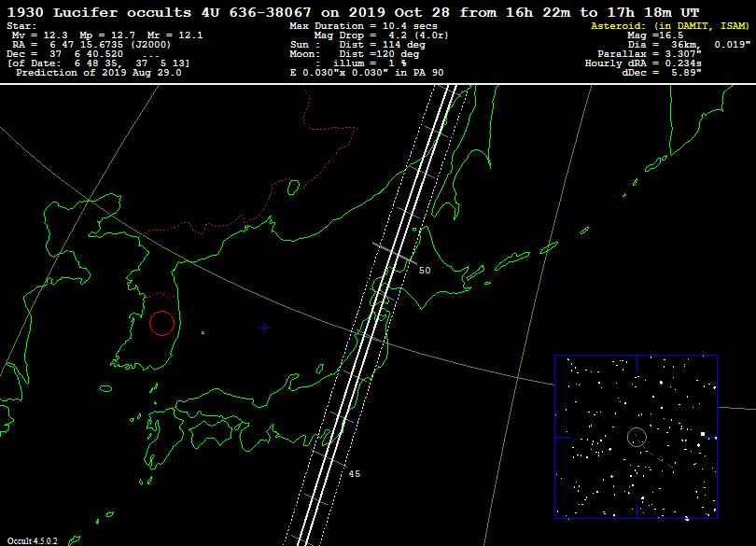Click the '1930 Lucifer occults' title line
The width and height of the screenshot is (756, 546).
(353, 12)
